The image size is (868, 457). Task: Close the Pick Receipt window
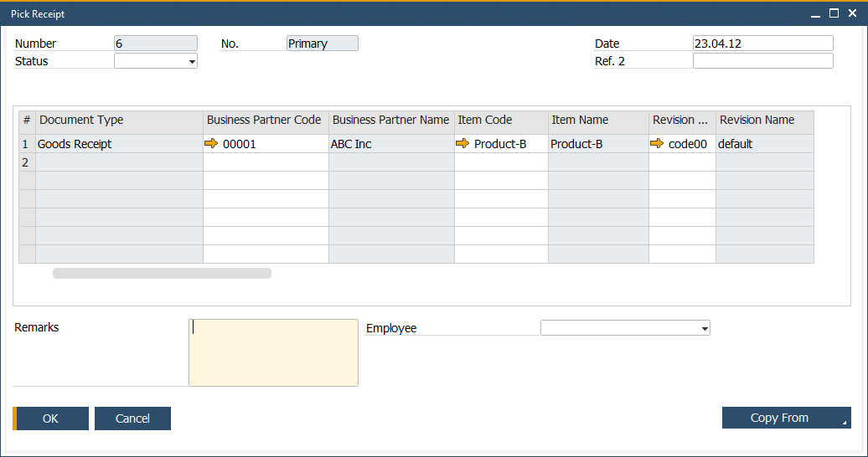click(852, 13)
